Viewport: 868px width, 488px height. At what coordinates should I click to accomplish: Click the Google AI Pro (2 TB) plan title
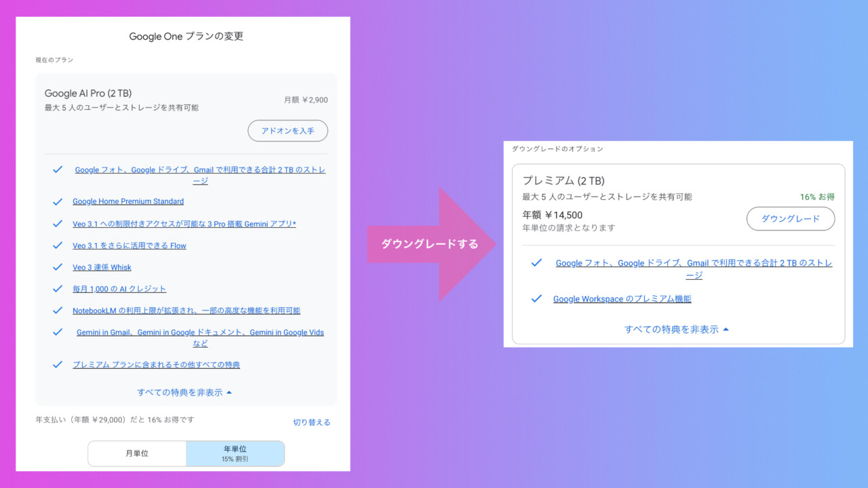pos(88,94)
